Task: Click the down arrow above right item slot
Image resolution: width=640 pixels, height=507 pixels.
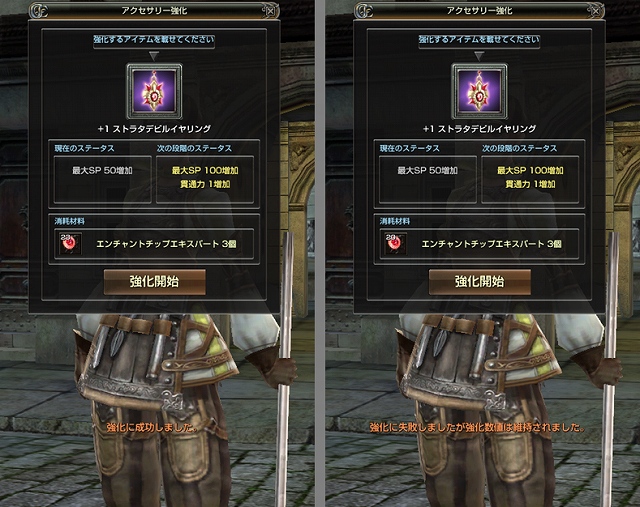Action: click(x=479, y=56)
